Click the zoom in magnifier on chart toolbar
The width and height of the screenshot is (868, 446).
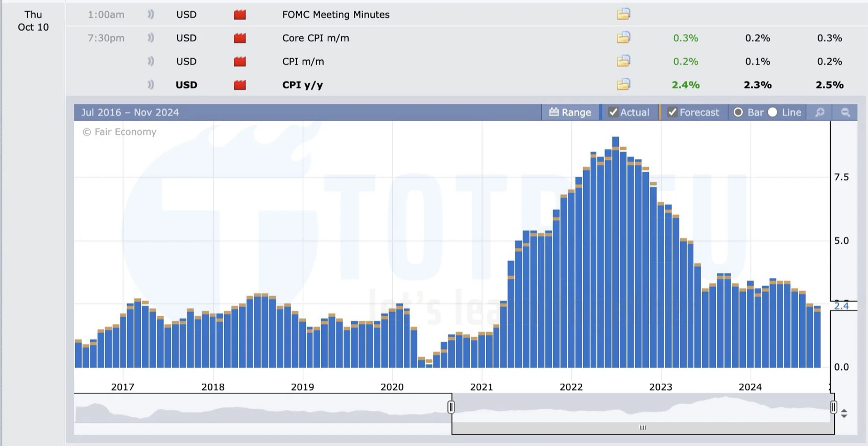819,112
